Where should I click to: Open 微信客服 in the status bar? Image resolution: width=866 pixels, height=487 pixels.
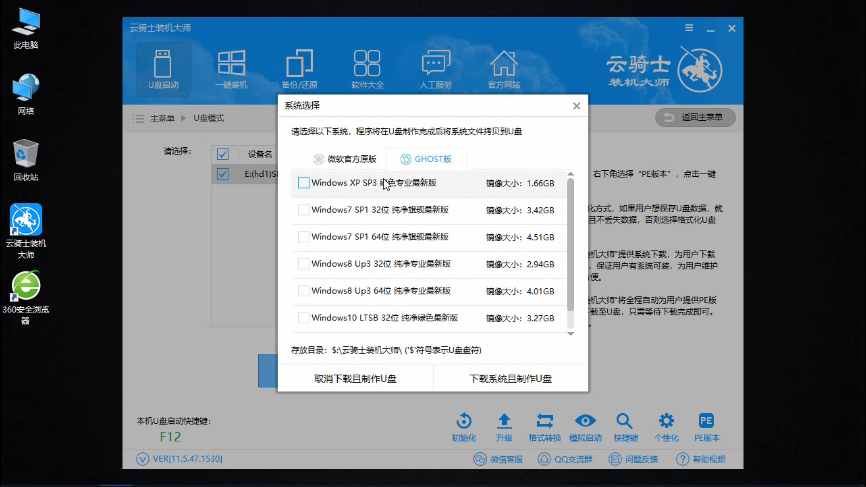click(498, 459)
